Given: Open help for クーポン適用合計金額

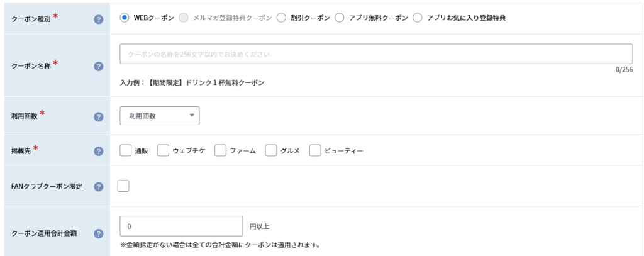Looking at the screenshot, I should [98, 233].
